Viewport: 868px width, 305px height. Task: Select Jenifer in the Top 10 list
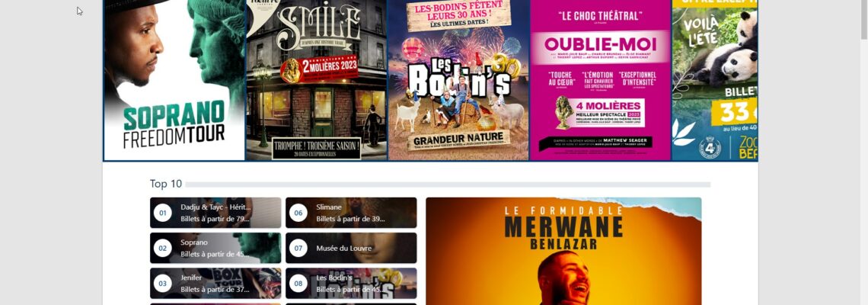pos(215,284)
